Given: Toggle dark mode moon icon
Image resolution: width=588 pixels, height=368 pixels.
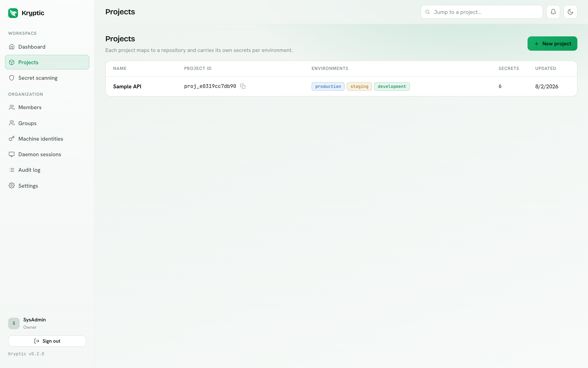Looking at the screenshot, I should point(570,12).
